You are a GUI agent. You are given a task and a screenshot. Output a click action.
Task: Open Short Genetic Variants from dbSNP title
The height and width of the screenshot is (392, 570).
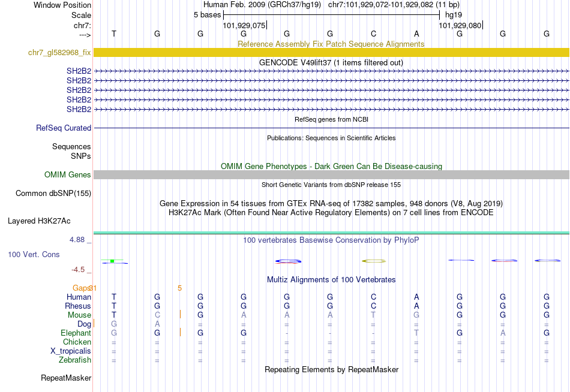(331, 185)
